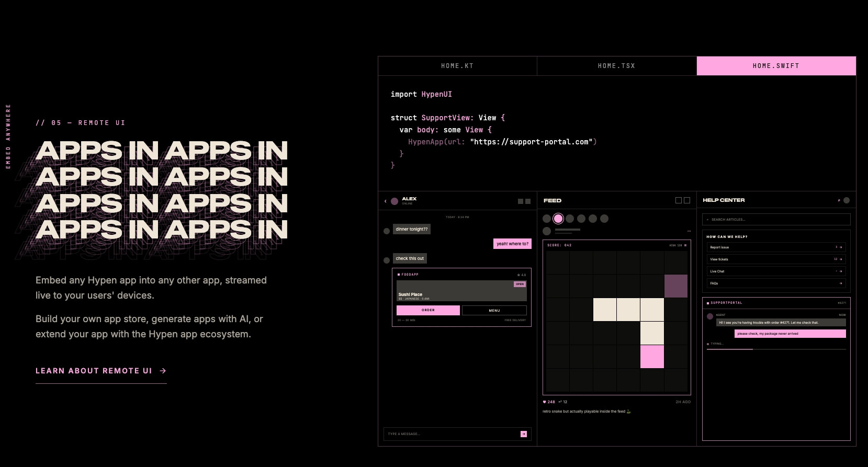
Task: Focus the "Search articles..." field
Action: click(776, 220)
